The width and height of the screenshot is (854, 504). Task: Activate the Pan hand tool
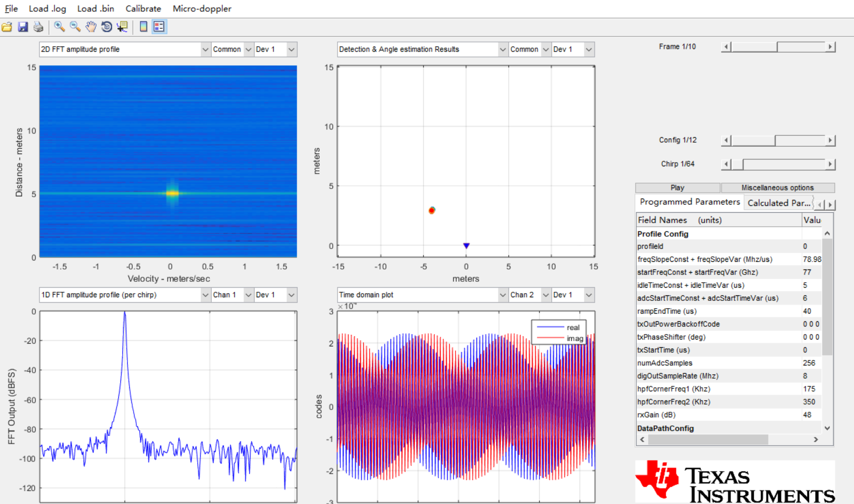[x=91, y=27]
